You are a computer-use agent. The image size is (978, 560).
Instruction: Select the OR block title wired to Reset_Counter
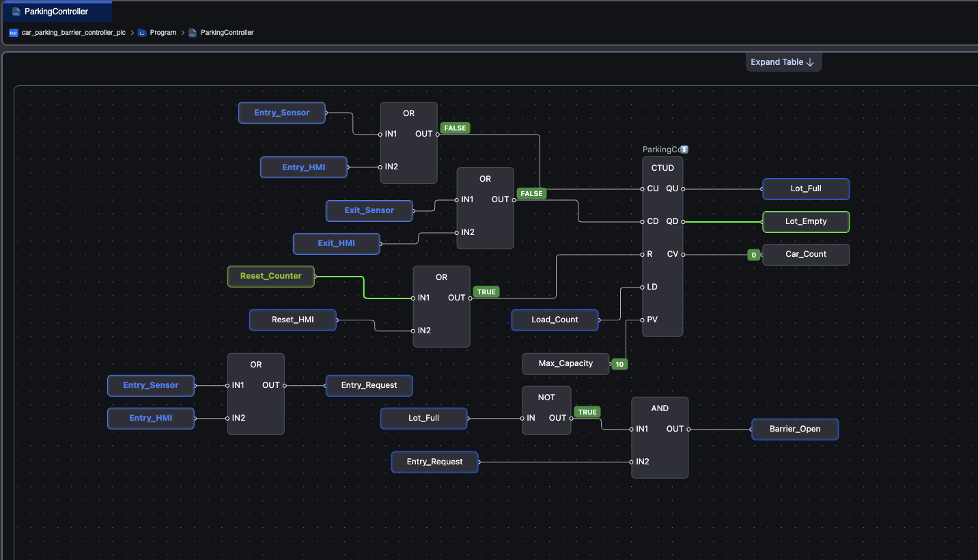pyautogui.click(x=441, y=277)
